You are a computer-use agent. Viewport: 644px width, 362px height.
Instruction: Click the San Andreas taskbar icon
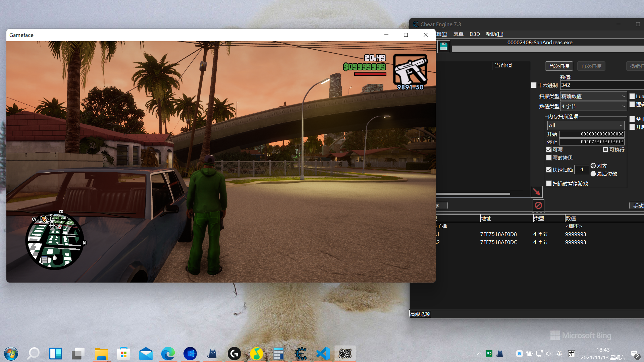pyautogui.click(x=345, y=354)
